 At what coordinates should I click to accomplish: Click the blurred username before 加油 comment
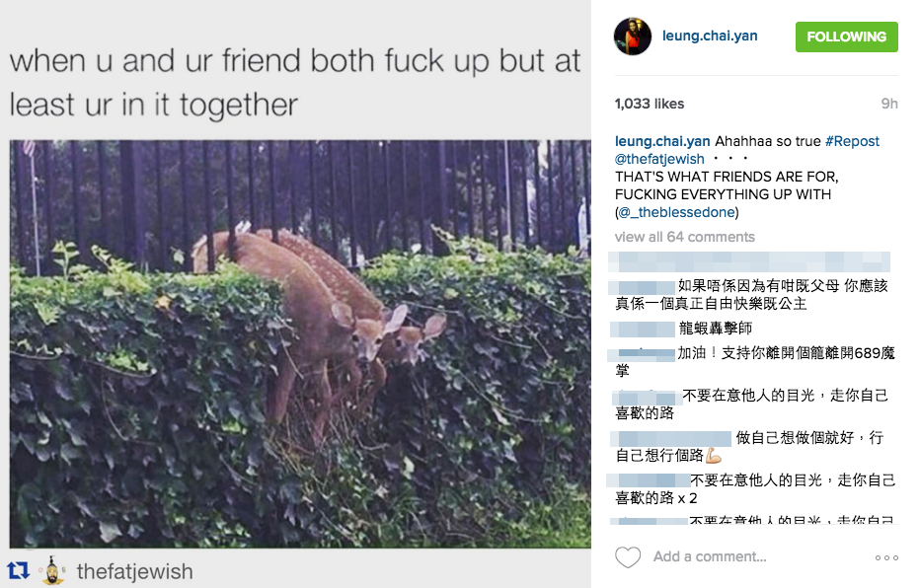(641, 354)
